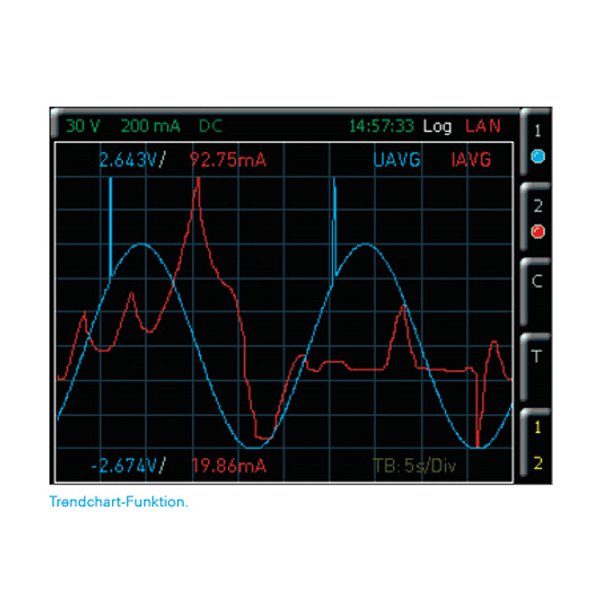Click the -2.674V minimum voltage readout
The height and width of the screenshot is (600, 600).
[x=126, y=465]
